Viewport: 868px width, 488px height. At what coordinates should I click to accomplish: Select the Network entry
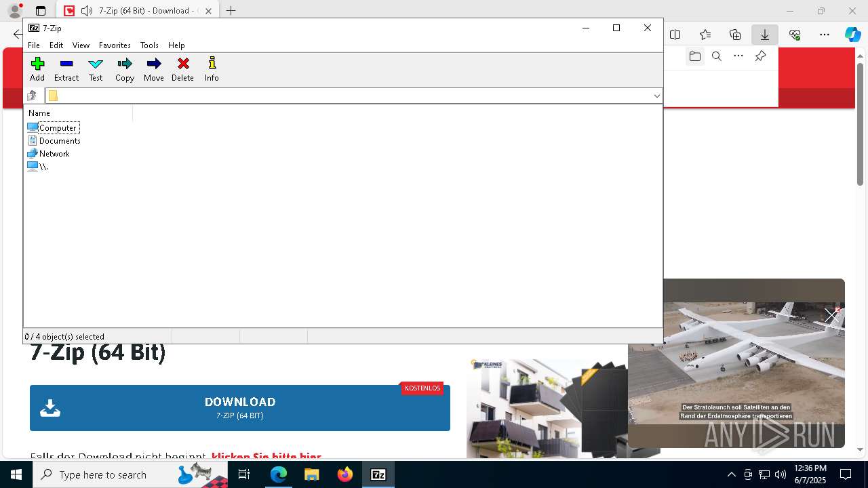[48, 153]
